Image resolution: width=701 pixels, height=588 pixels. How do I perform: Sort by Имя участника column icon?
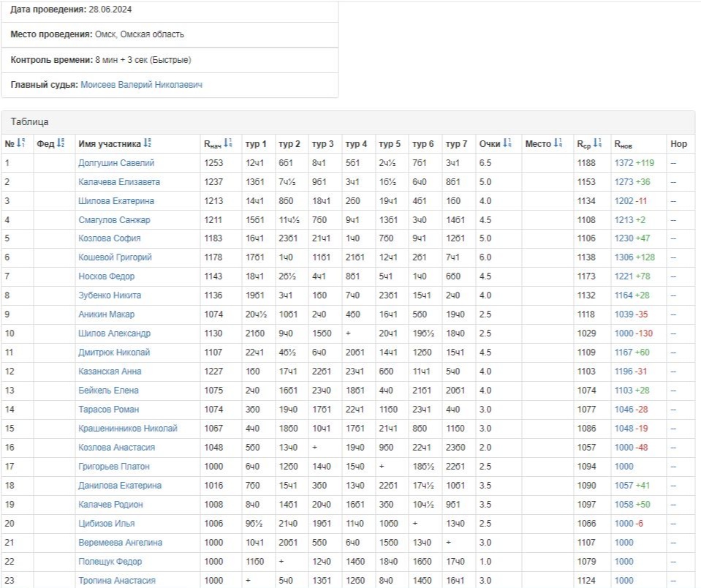[148, 144]
